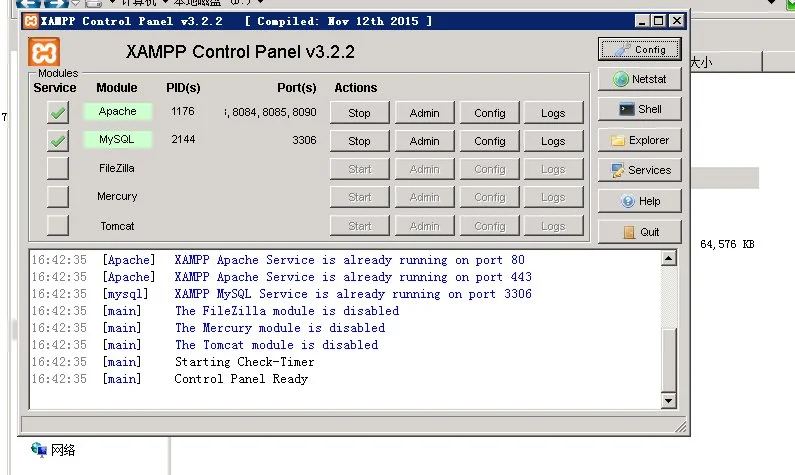Enable the Tomcat service checkbox

(x=58, y=226)
